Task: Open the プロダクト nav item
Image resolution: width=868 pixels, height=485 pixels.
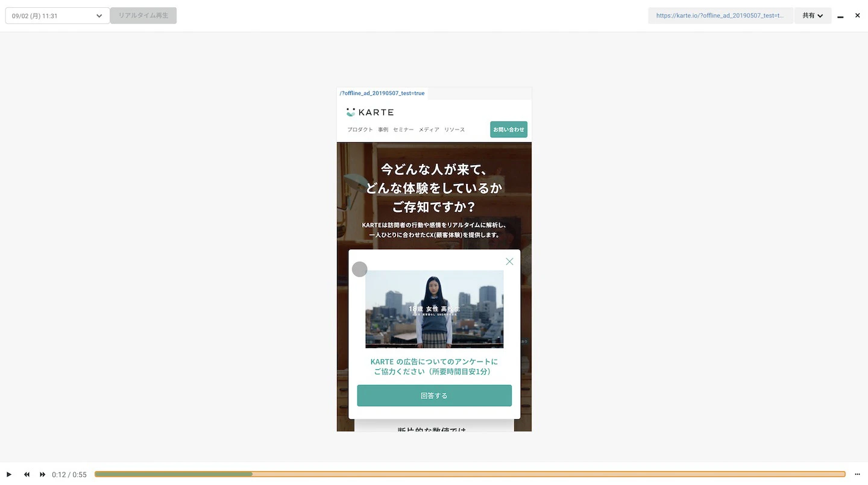Action: (360, 130)
